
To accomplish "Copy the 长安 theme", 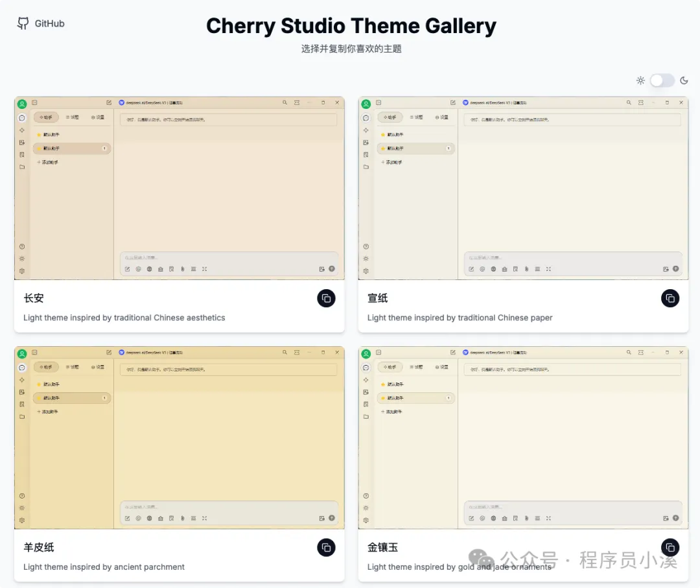I will [x=326, y=298].
